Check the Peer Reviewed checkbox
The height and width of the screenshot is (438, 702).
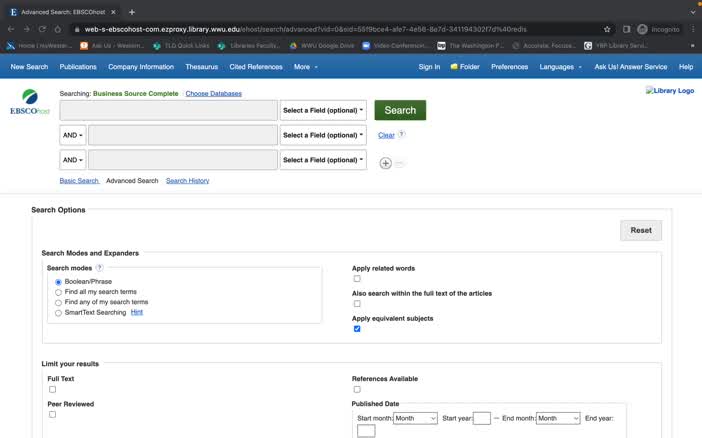52,414
